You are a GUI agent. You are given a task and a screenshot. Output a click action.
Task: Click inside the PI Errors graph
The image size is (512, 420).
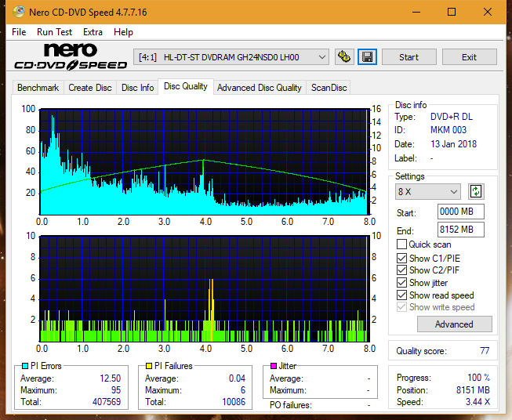[x=205, y=161]
